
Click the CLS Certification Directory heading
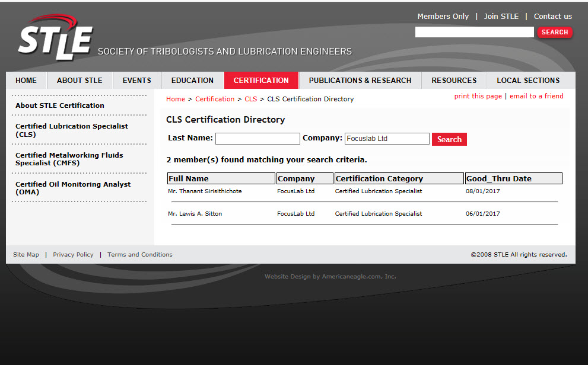pos(225,120)
